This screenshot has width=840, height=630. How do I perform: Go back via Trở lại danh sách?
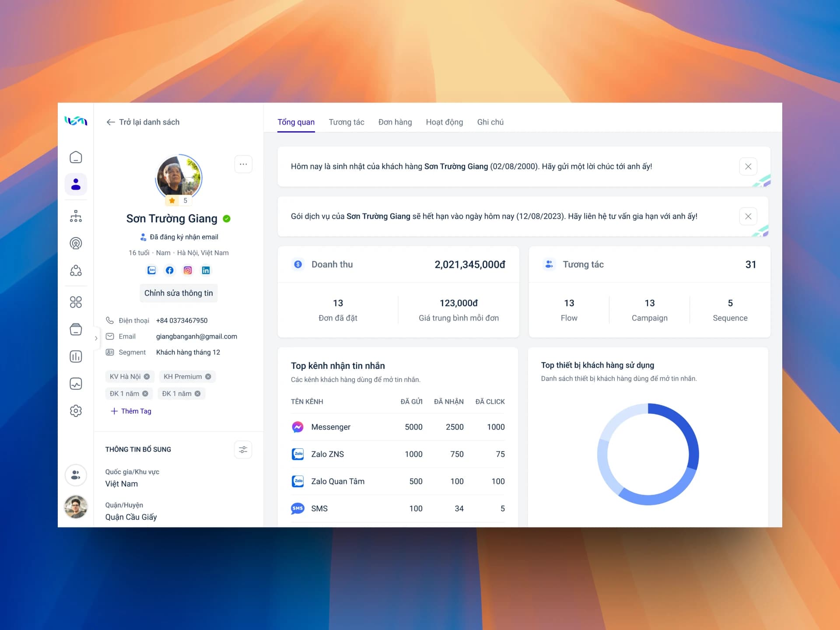(143, 122)
